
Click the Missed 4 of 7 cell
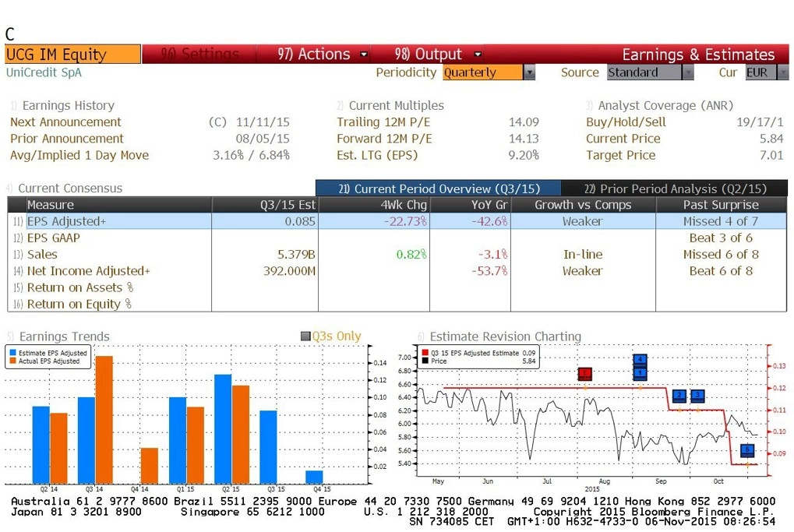click(721, 221)
